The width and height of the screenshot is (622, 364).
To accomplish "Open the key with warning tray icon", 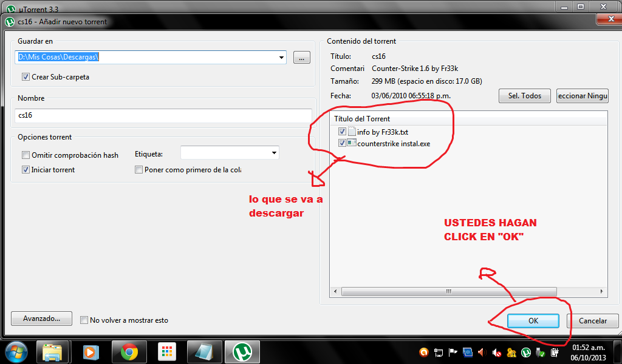I will point(511,352).
